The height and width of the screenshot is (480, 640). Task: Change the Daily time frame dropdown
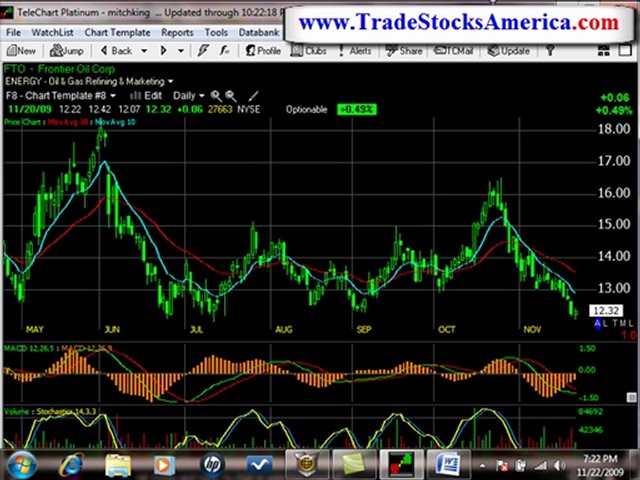pyautogui.click(x=189, y=96)
